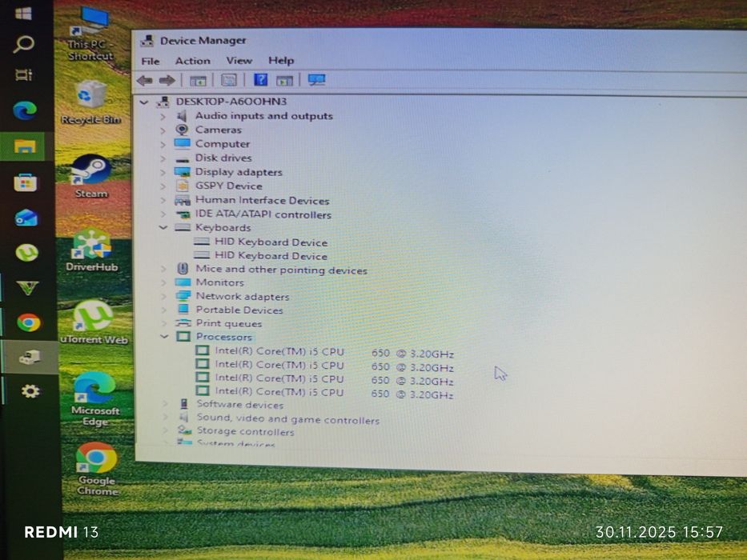Open the Google Chrome desktop shortcut
This screenshot has height=560, width=747.
[97, 469]
